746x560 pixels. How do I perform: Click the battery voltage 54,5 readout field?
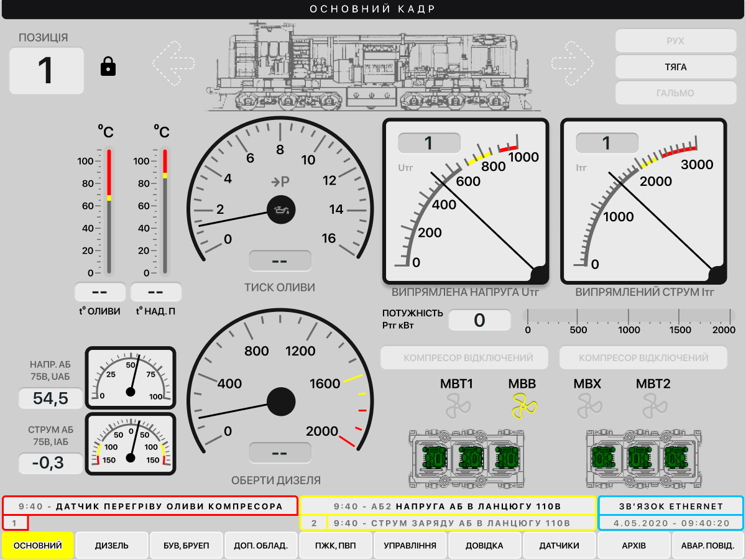(x=51, y=398)
